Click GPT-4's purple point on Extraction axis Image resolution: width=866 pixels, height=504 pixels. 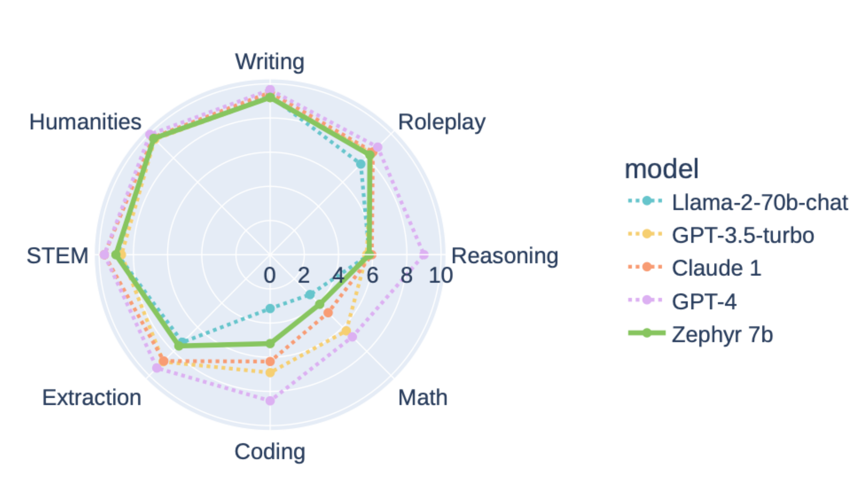pyautogui.click(x=157, y=368)
